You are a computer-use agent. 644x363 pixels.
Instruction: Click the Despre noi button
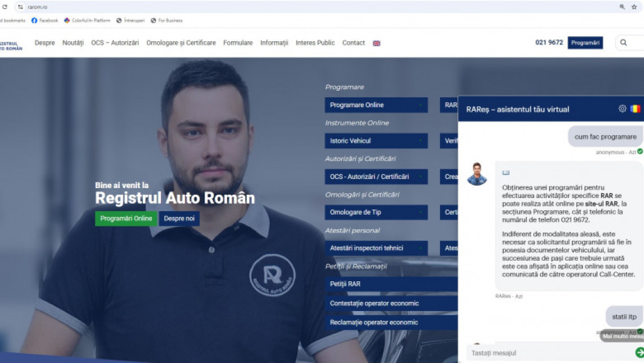click(179, 218)
